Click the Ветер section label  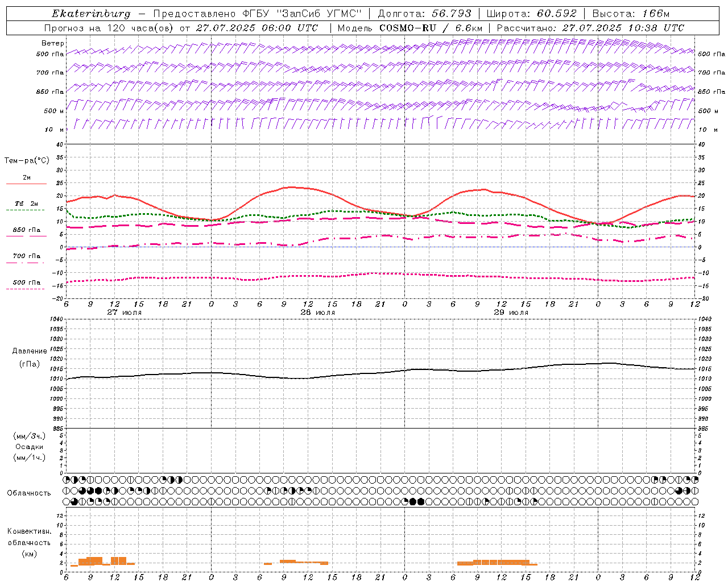point(52,43)
